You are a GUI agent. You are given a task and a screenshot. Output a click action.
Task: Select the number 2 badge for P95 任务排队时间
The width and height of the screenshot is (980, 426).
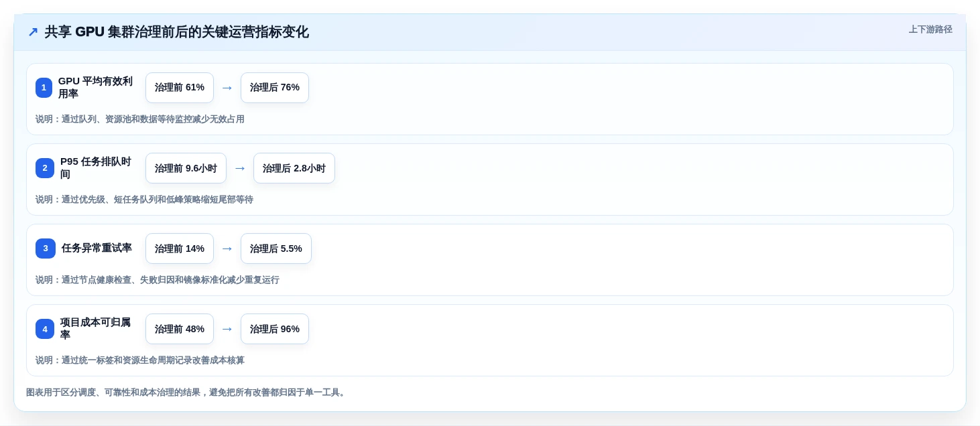coord(45,168)
